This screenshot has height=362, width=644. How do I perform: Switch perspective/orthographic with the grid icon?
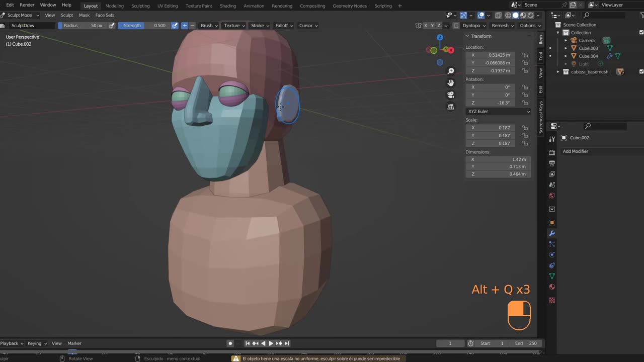click(451, 107)
